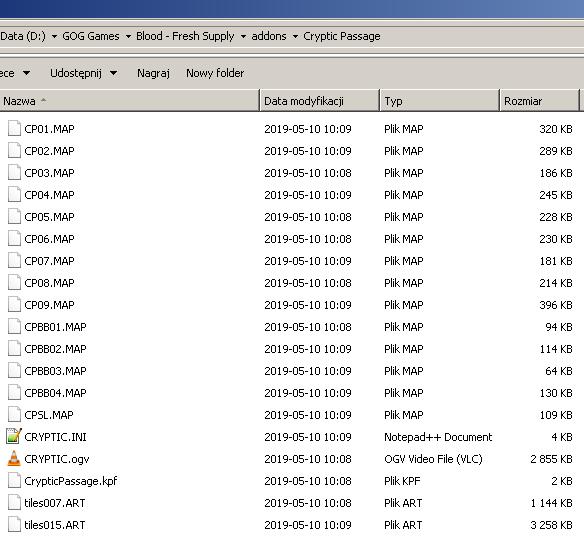Click the CP04.MAP file icon
The height and width of the screenshot is (538, 584).
point(14,194)
